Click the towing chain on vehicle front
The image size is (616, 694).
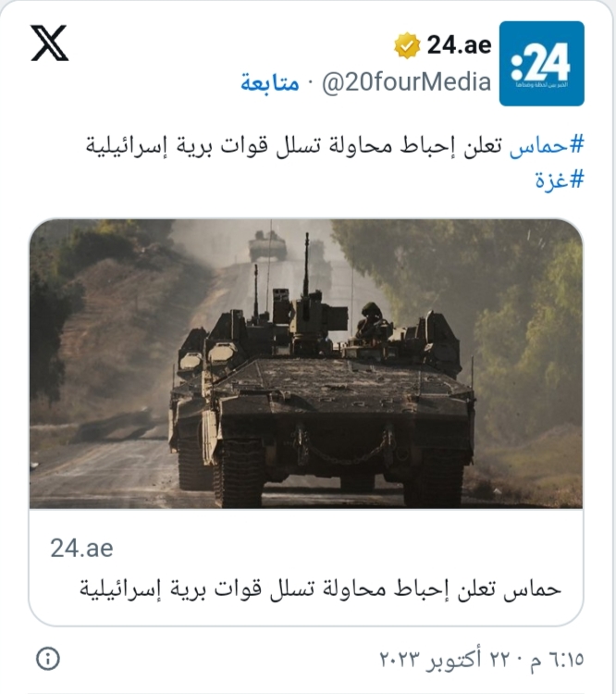coord(345,447)
